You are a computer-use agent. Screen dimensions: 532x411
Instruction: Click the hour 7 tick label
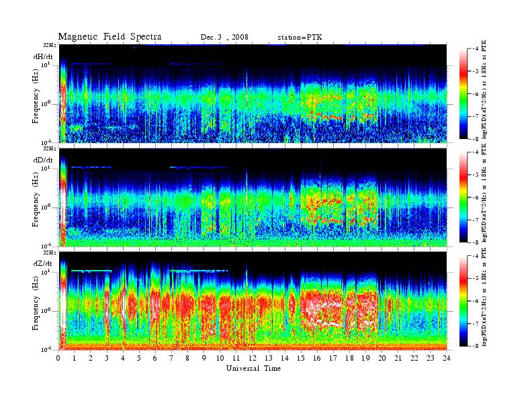point(171,358)
